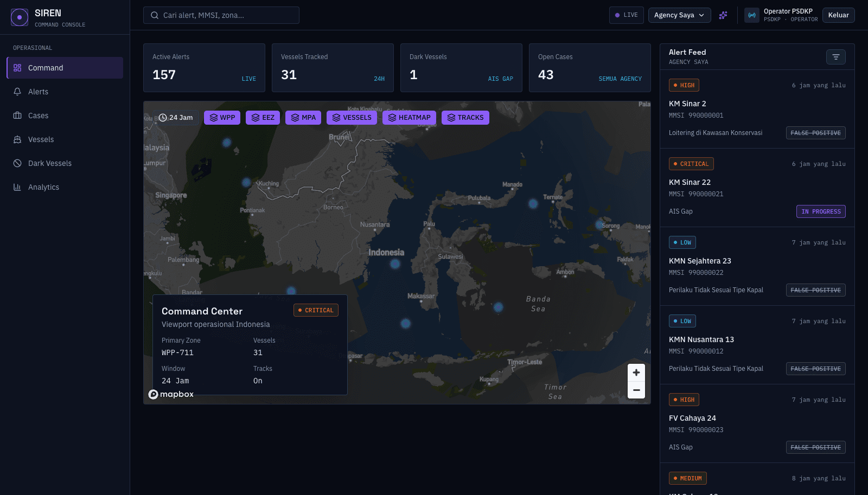Click the vessel marker in Banda Sea

click(498, 307)
